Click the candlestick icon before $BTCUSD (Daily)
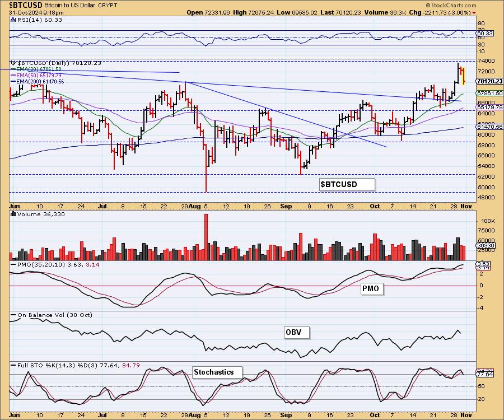 pos(13,63)
